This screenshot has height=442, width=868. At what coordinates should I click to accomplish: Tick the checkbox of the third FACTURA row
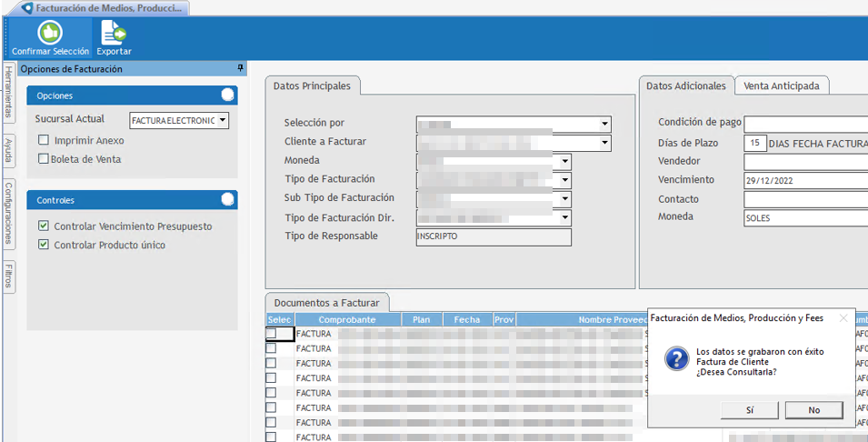pyautogui.click(x=271, y=363)
